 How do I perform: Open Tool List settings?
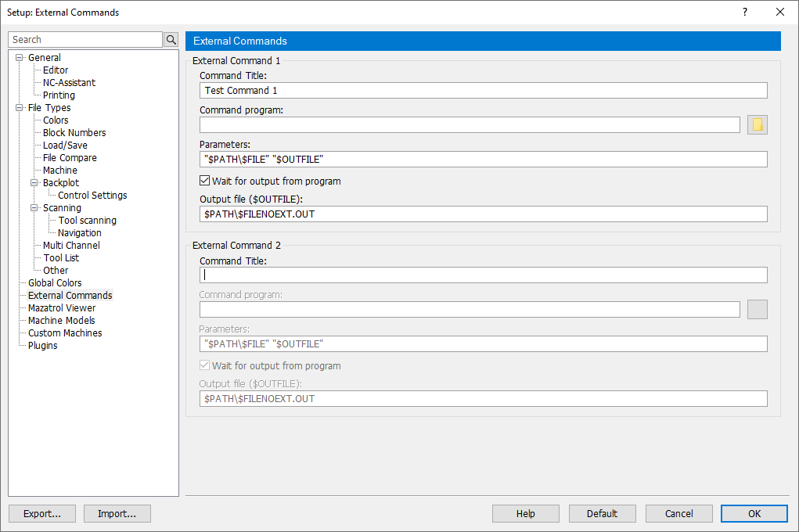[61, 258]
